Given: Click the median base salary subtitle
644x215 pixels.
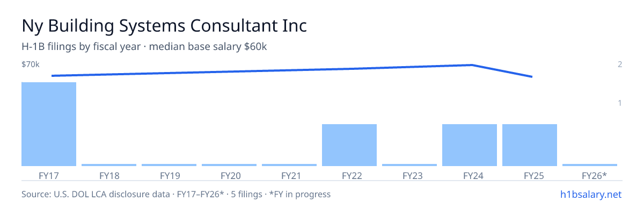Looking at the screenshot, I should click(x=208, y=47).
